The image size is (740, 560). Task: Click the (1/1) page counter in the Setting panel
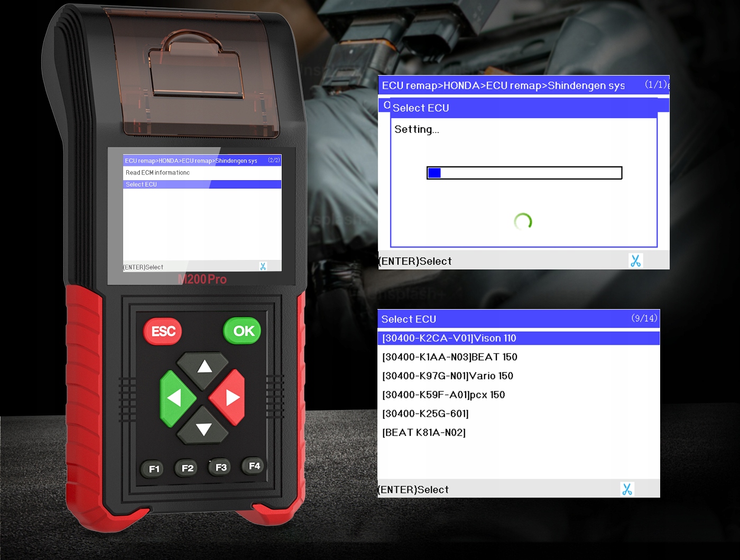click(655, 85)
